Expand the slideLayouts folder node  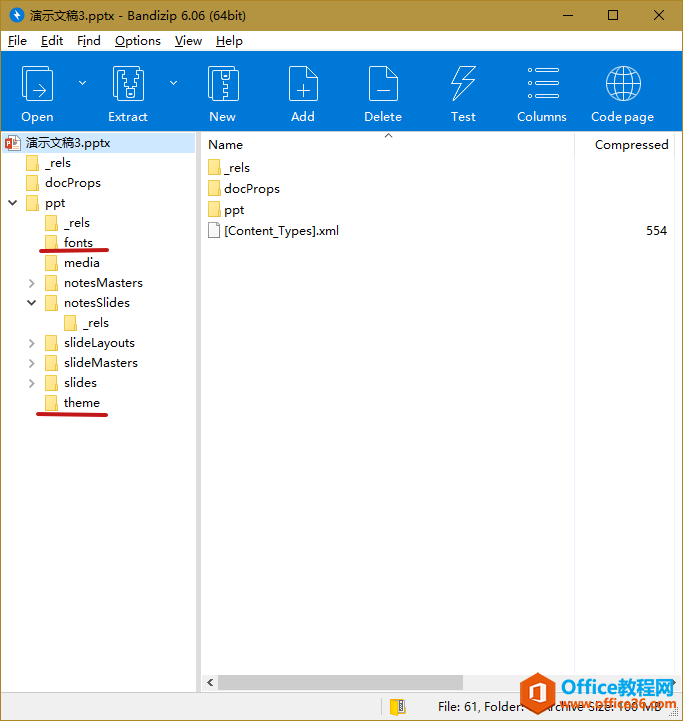pyautogui.click(x=31, y=343)
